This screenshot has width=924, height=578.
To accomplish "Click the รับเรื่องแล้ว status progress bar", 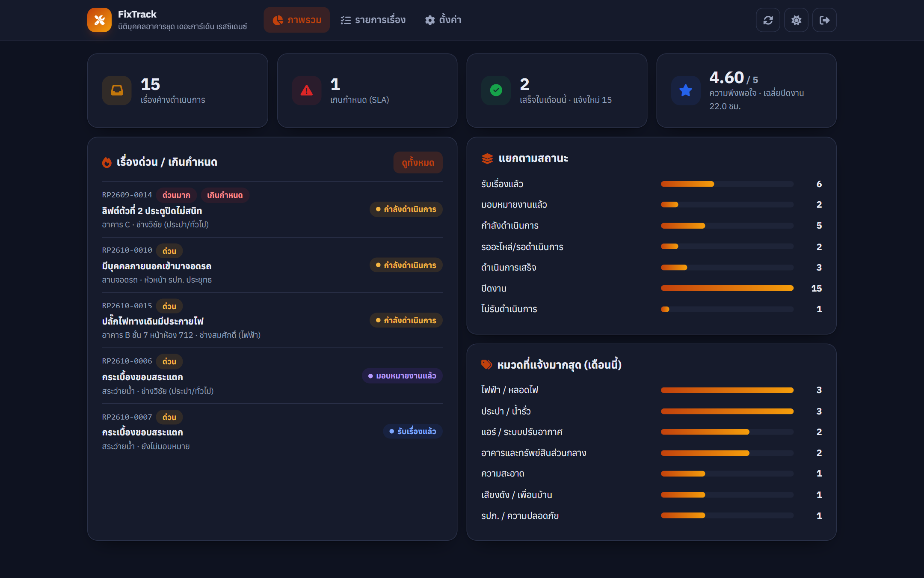I will (727, 184).
